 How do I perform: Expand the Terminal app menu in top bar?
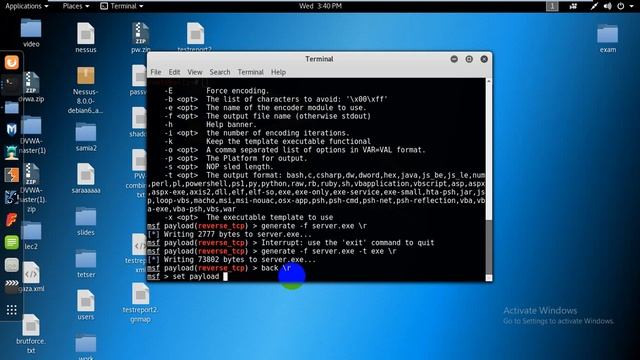[x=122, y=6]
